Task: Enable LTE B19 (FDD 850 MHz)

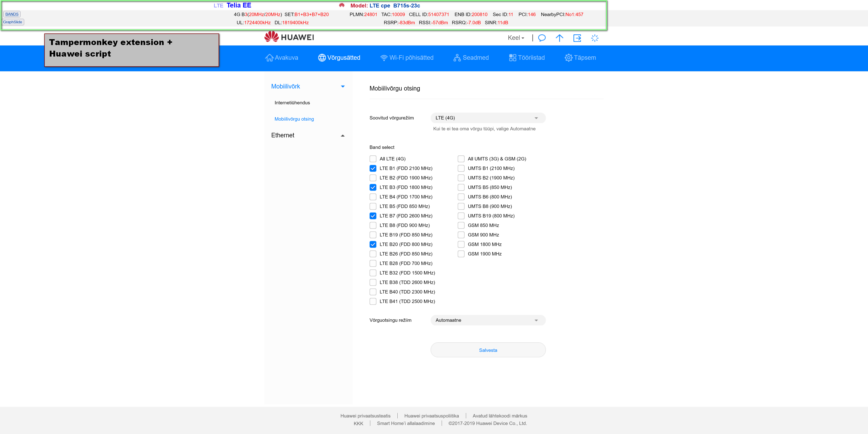Action: pyautogui.click(x=373, y=235)
